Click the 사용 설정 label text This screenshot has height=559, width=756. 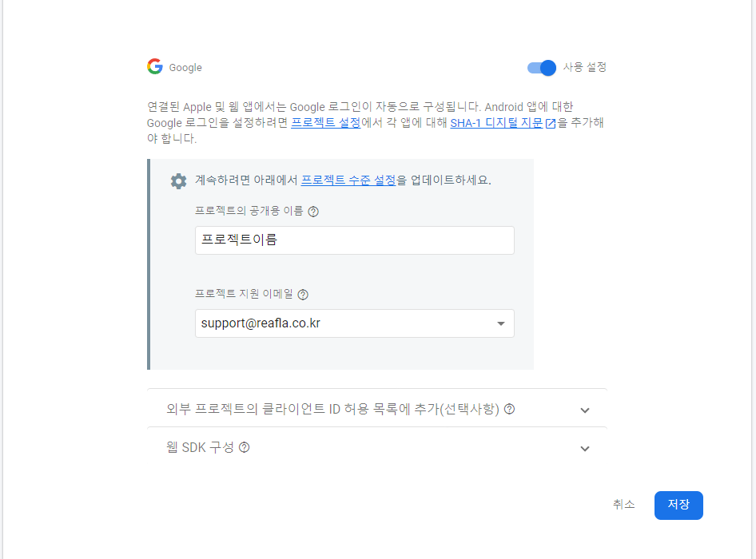coord(584,67)
